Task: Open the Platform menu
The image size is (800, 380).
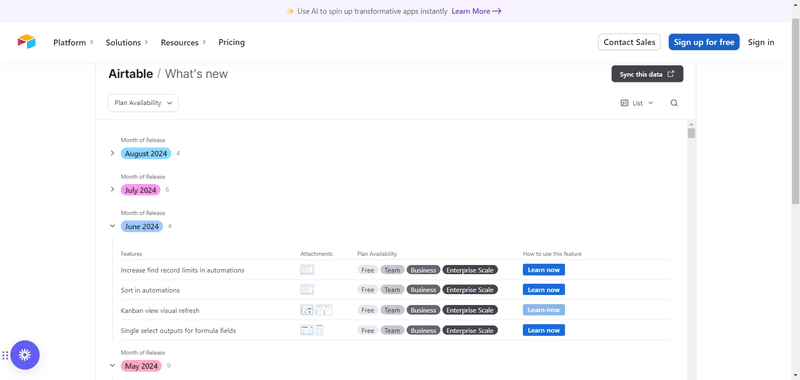Action: point(73,42)
